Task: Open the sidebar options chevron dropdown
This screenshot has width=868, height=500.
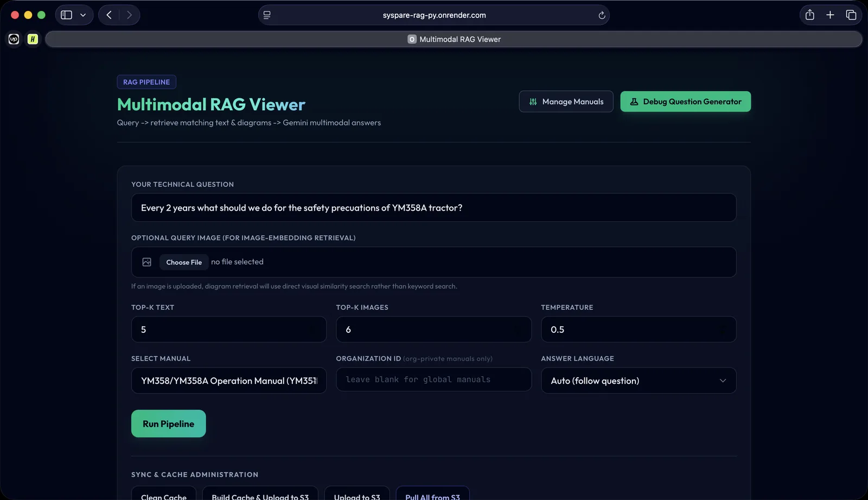Action: [x=83, y=15]
